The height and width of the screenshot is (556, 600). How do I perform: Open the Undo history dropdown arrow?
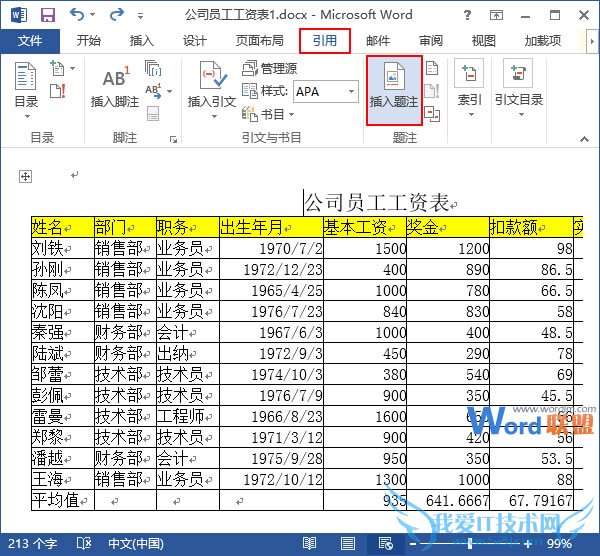(x=93, y=15)
